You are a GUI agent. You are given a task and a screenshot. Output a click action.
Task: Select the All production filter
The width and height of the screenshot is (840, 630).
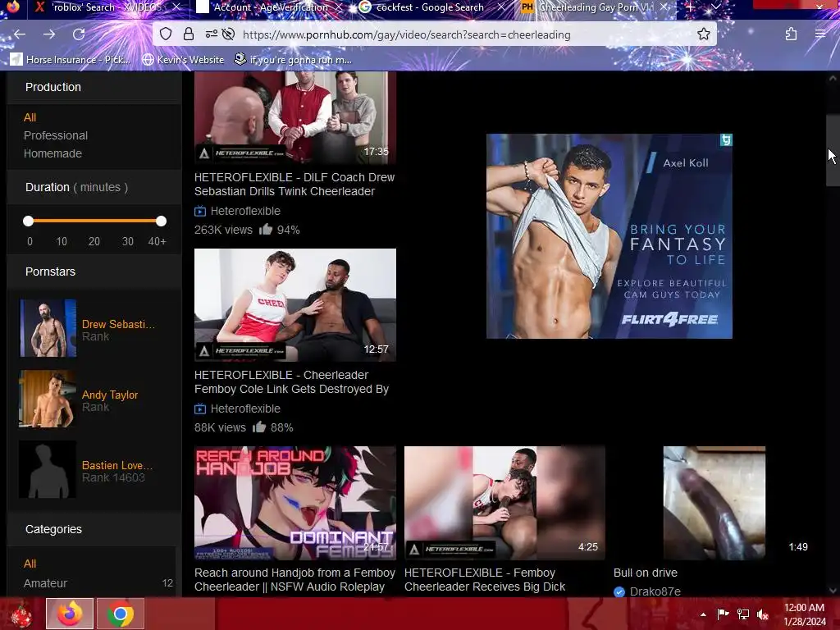30,117
